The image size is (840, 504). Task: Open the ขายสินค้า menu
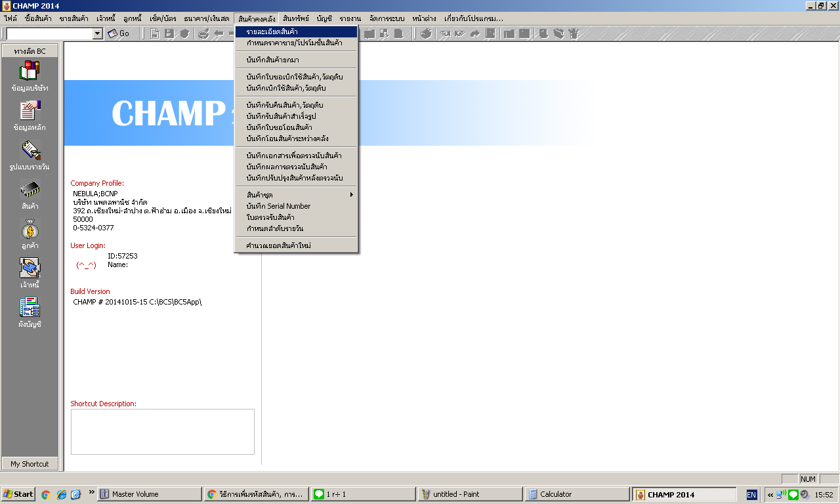click(x=73, y=18)
